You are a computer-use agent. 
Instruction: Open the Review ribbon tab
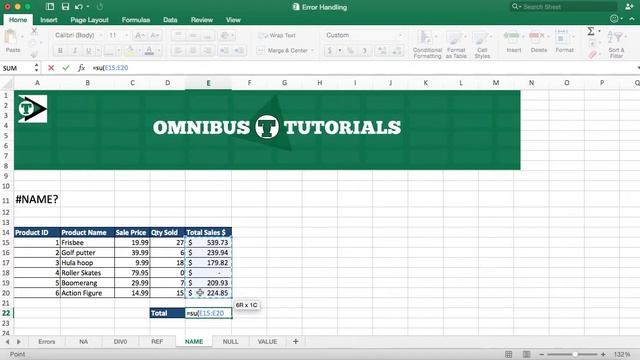pos(202,20)
